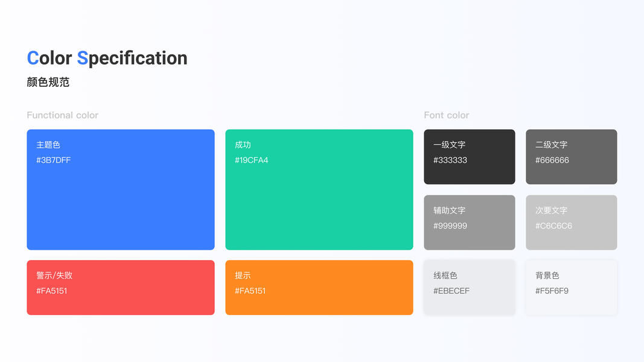Pick the 辅助文字 #999999 swatch
644x362 pixels.
tap(470, 223)
